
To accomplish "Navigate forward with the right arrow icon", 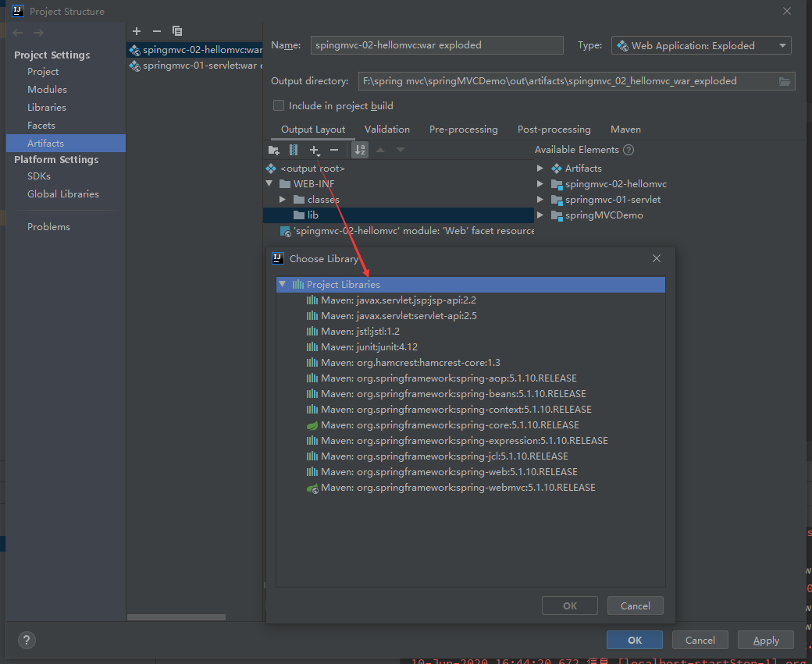I will point(38,33).
